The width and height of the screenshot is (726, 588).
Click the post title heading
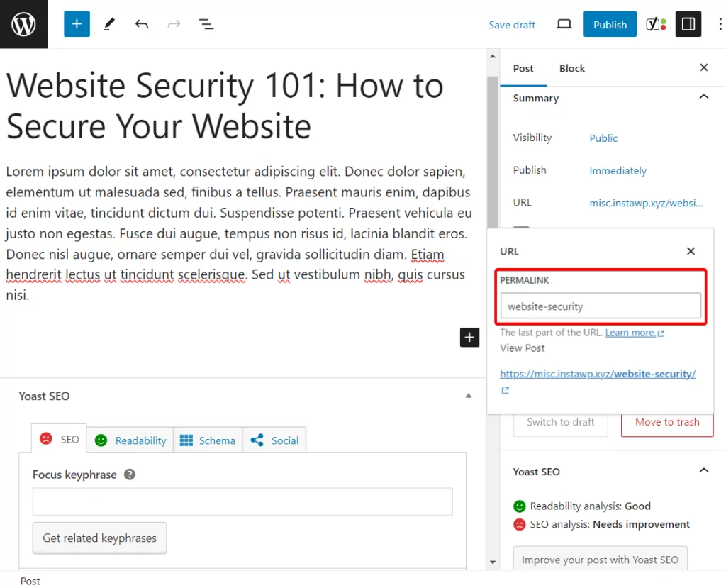225,106
